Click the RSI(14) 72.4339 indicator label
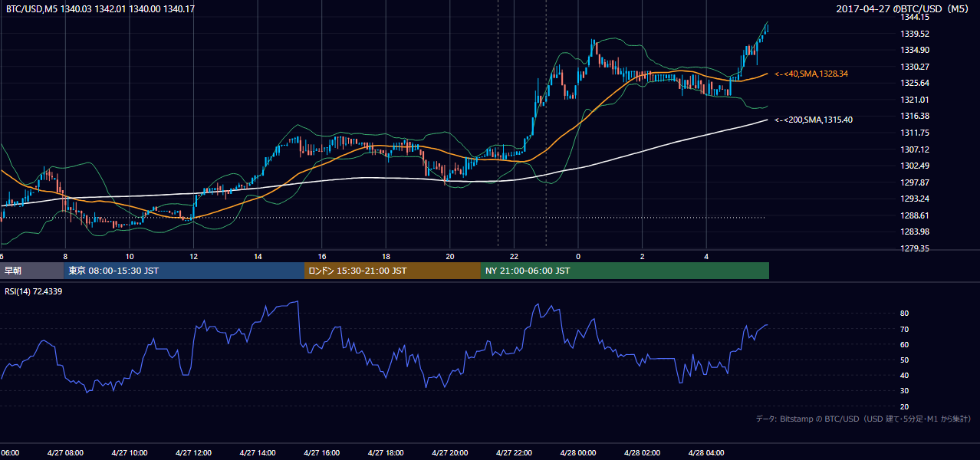This screenshot has width=980, height=460. tap(35, 291)
